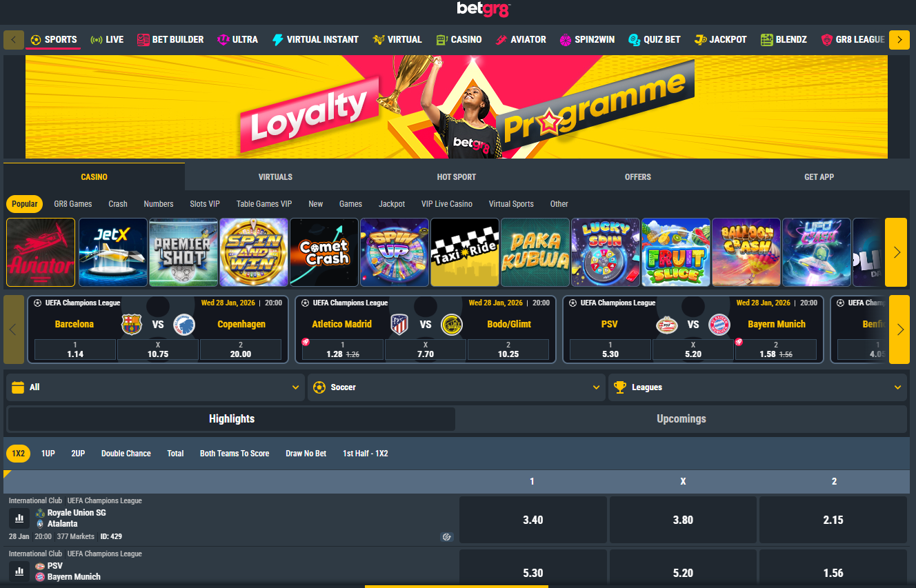This screenshot has height=588, width=916.
Task: Bet on Bodo/Glimt win at 10.25
Action: (508, 349)
